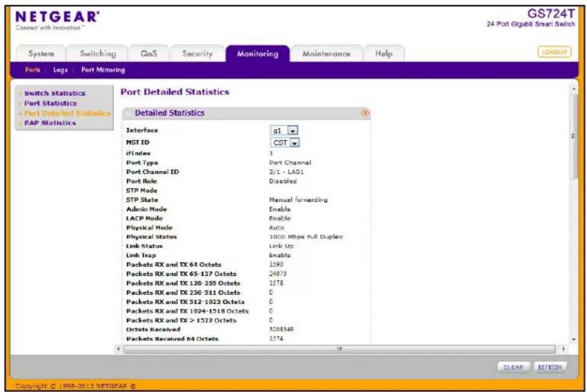Click the GS724T model title
Image resolution: width=587 pixels, height=392 pixels.
pos(551,14)
